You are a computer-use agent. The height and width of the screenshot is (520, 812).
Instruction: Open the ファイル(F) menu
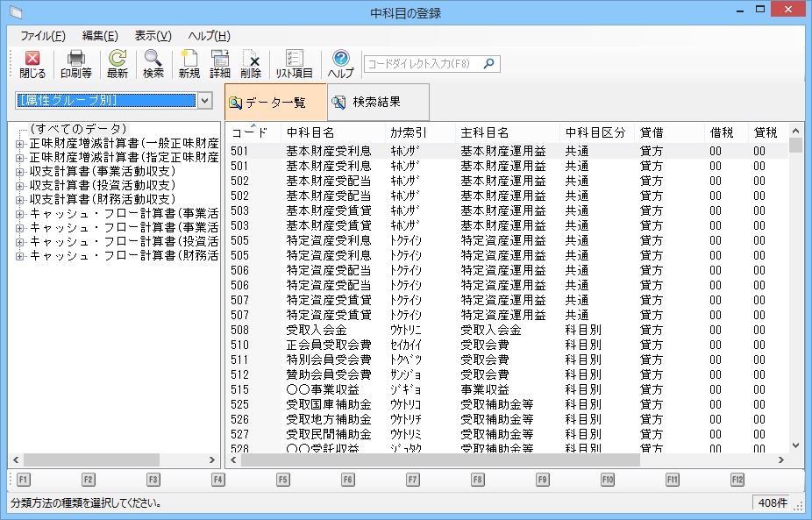pos(42,36)
